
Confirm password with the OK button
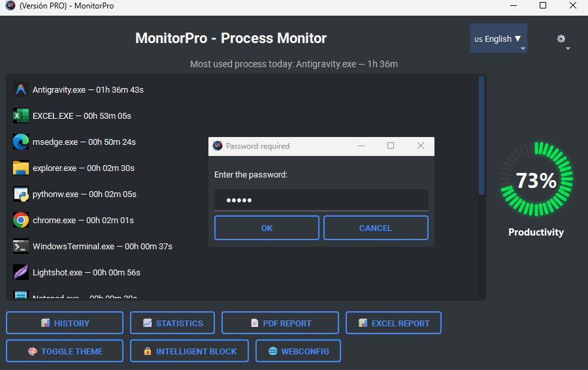[x=267, y=228]
